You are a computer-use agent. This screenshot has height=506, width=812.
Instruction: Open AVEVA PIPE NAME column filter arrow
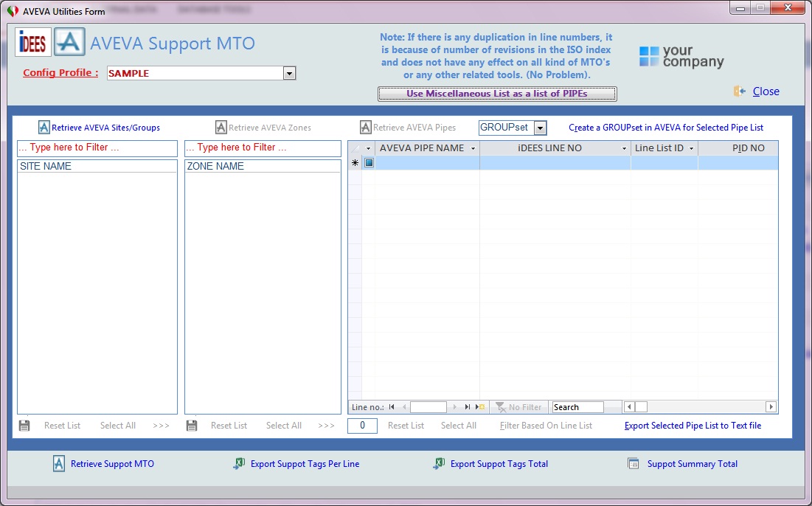coord(473,149)
